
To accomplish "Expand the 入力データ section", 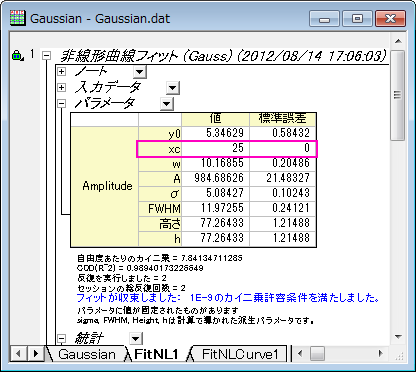I will pos(61,87).
